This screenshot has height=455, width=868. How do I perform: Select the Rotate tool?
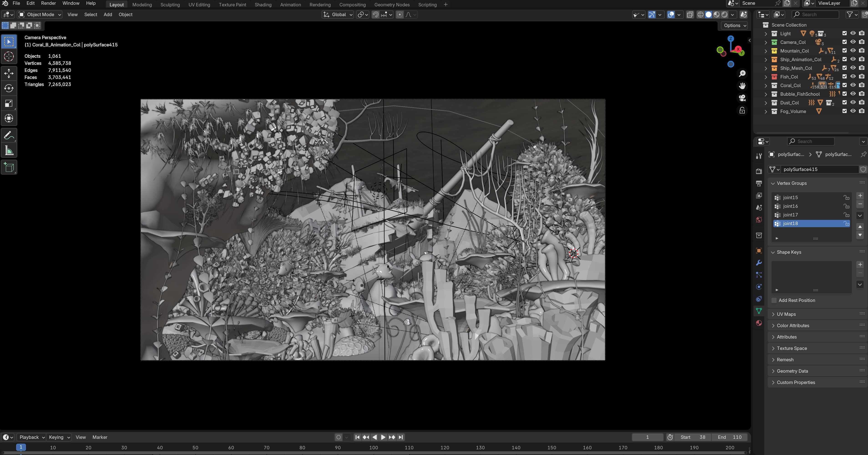pos(9,88)
